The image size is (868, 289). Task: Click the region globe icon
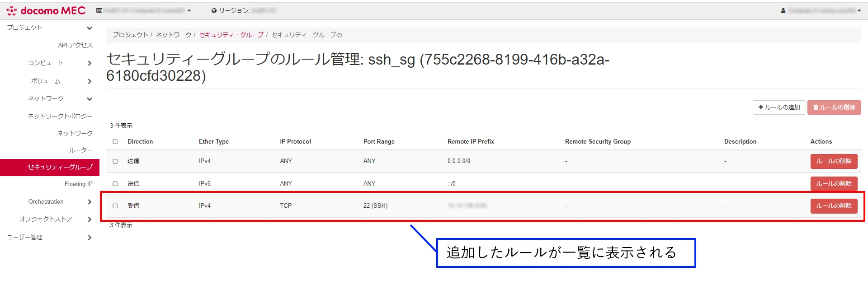point(214,10)
